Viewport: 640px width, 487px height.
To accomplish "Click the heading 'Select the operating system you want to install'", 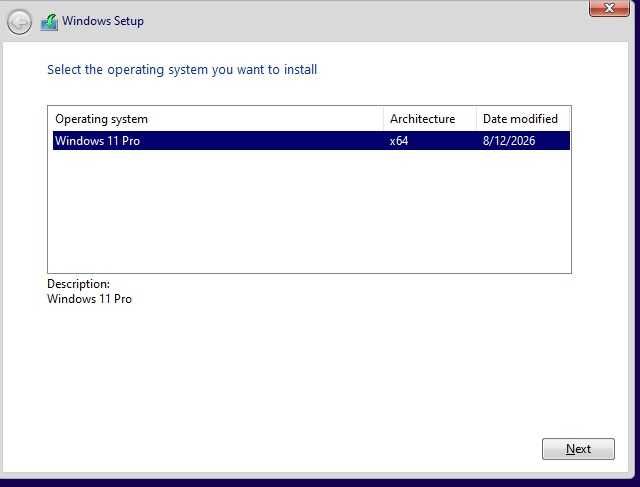I will coord(182,70).
